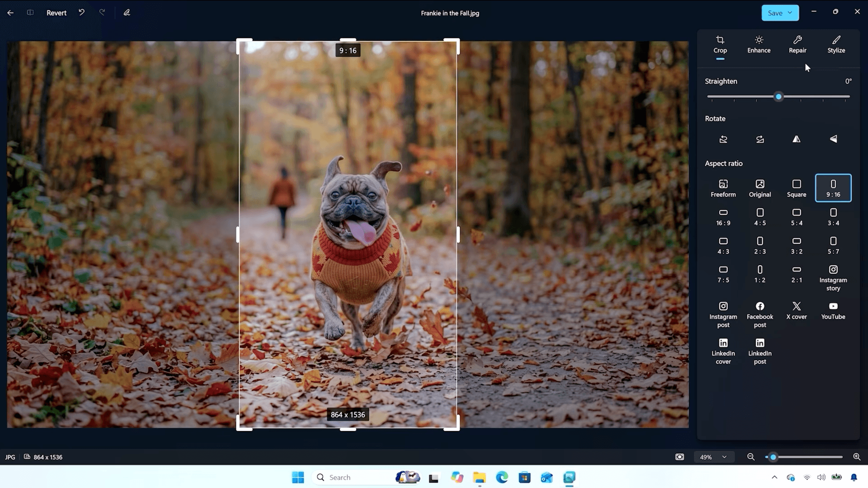Switch to the Enhance tab
Screen dimensions: 868x488
(x=759, y=45)
